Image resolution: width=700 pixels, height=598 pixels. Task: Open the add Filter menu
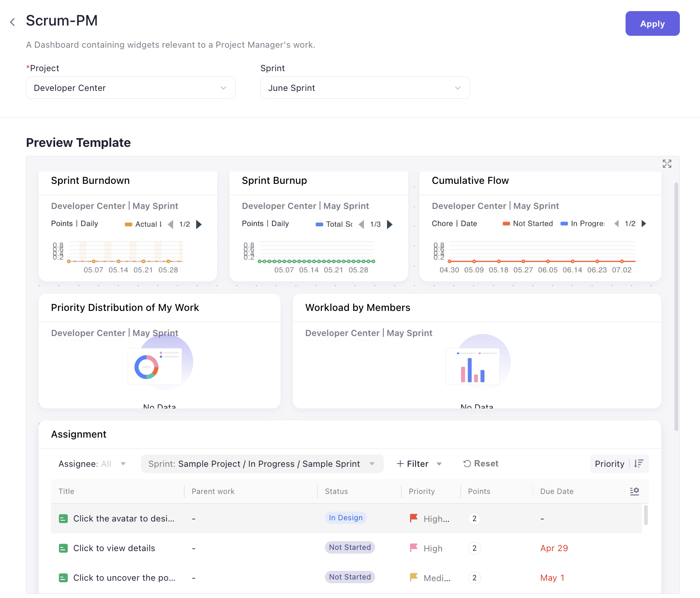(x=419, y=464)
